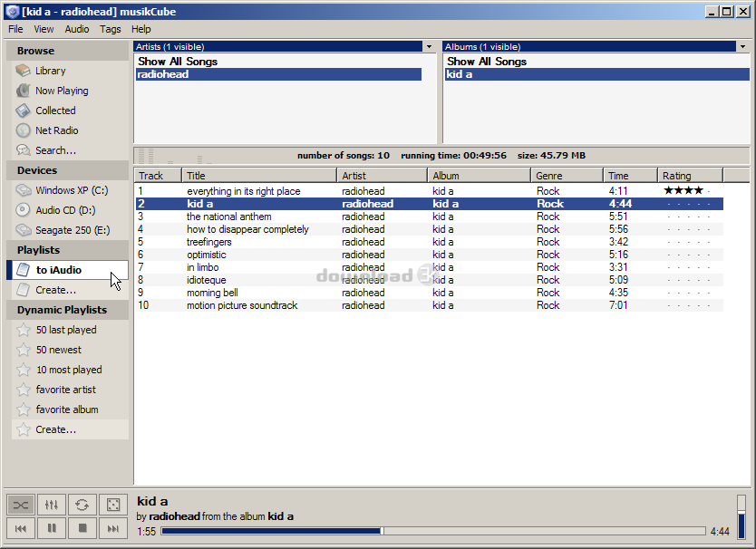Toggle repeat with the circular-arrows button

click(82, 505)
